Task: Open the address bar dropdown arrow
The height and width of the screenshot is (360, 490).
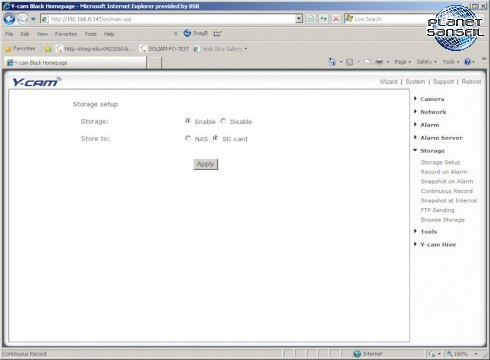Action: click(299, 19)
